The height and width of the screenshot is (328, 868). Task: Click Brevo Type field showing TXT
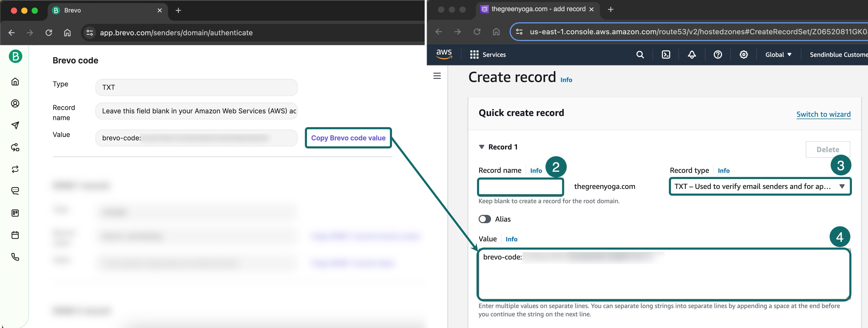[x=197, y=87]
